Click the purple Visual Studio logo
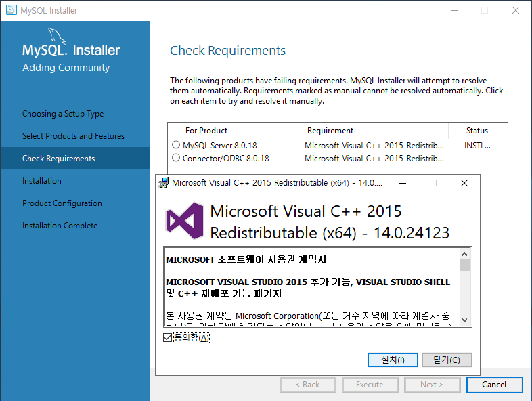Screen dimensions: 532x401 coord(185,221)
